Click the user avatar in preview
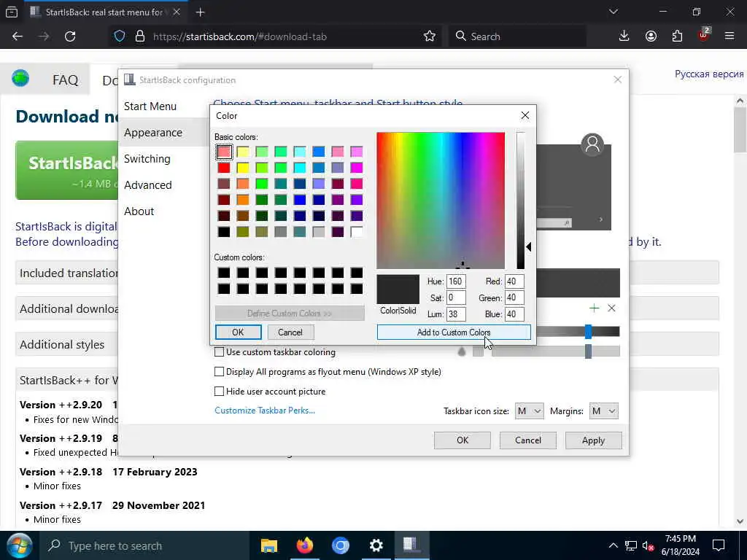Image resolution: width=747 pixels, height=560 pixels. point(592,144)
